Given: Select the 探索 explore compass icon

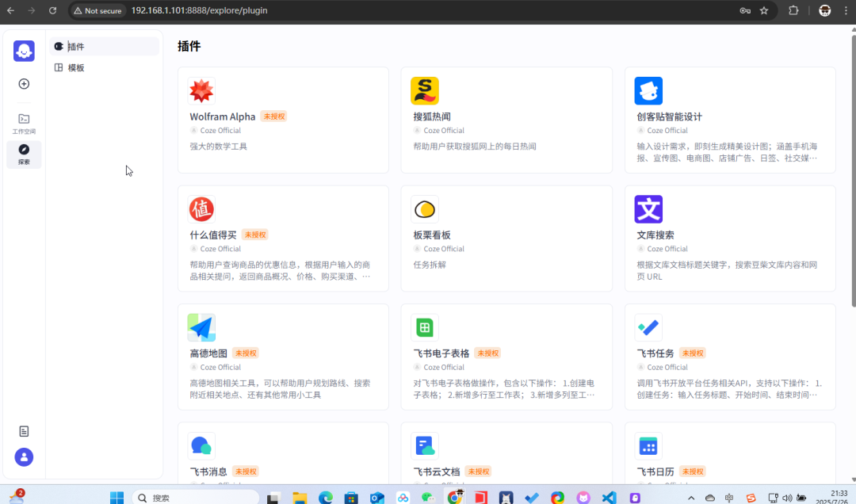Looking at the screenshot, I should [24, 153].
